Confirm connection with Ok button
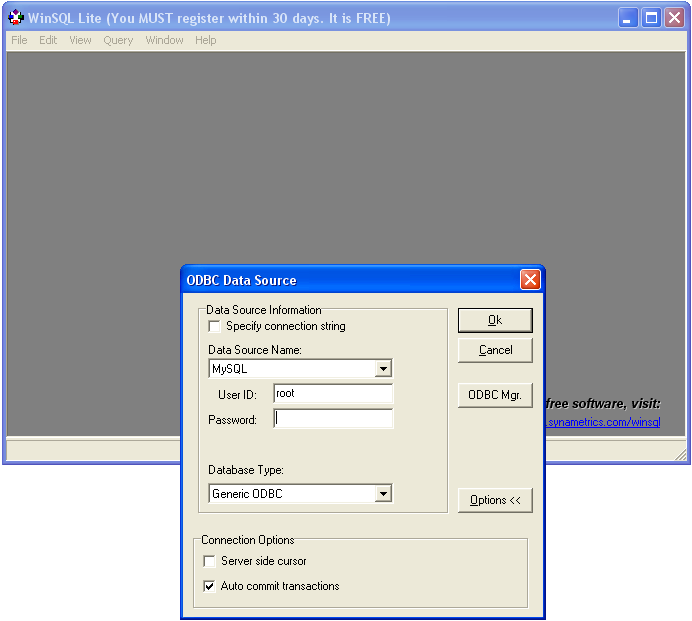The height and width of the screenshot is (621, 692). [495, 320]
